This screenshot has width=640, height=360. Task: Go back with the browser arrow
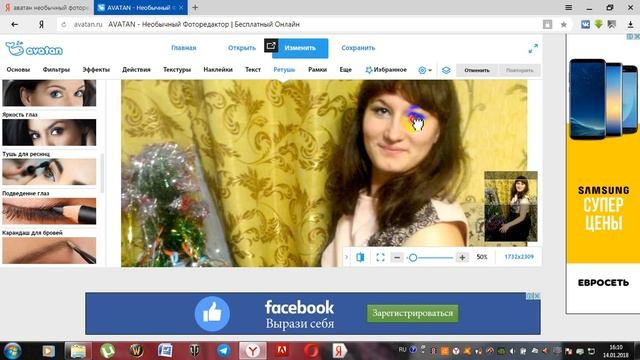pos(15,24)
